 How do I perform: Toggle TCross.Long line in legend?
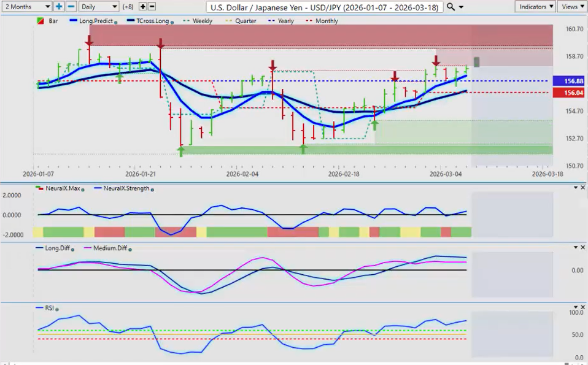[x=146, y=21]
